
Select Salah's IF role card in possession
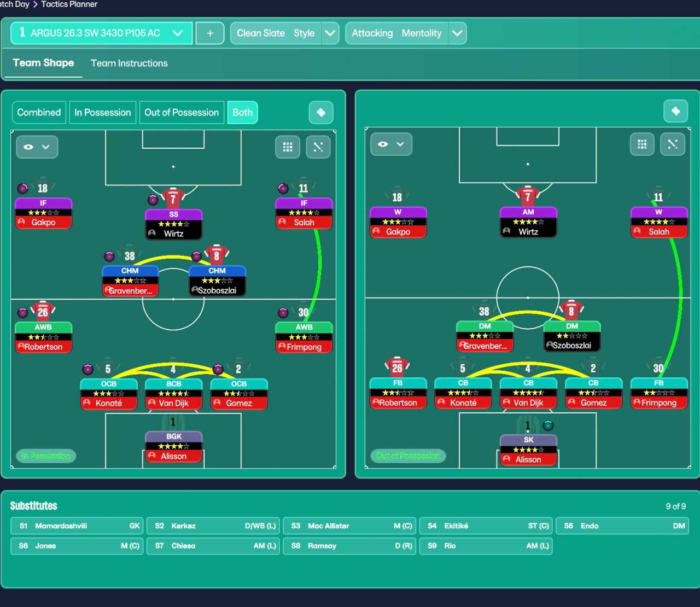304,213
